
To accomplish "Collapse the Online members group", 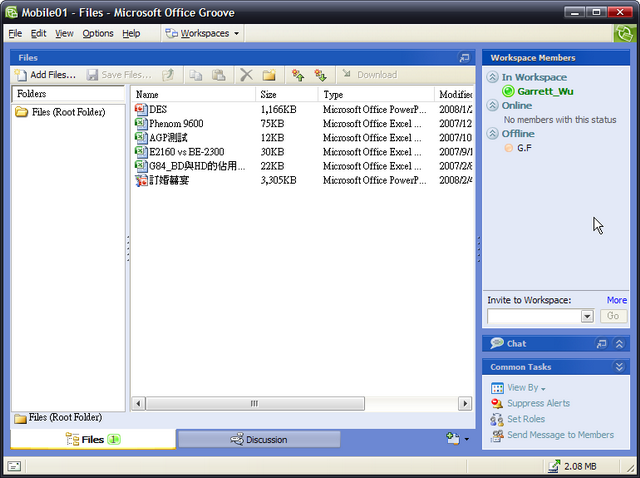I will [x=493, y=105].
